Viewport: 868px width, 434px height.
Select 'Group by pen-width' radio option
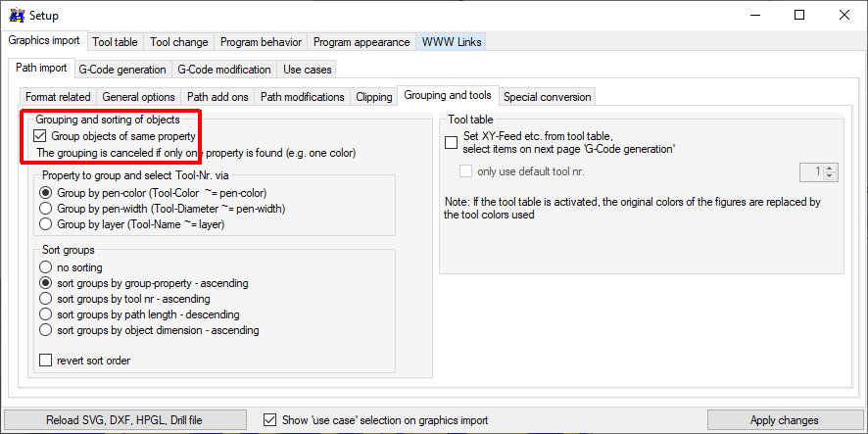[46, 209]
